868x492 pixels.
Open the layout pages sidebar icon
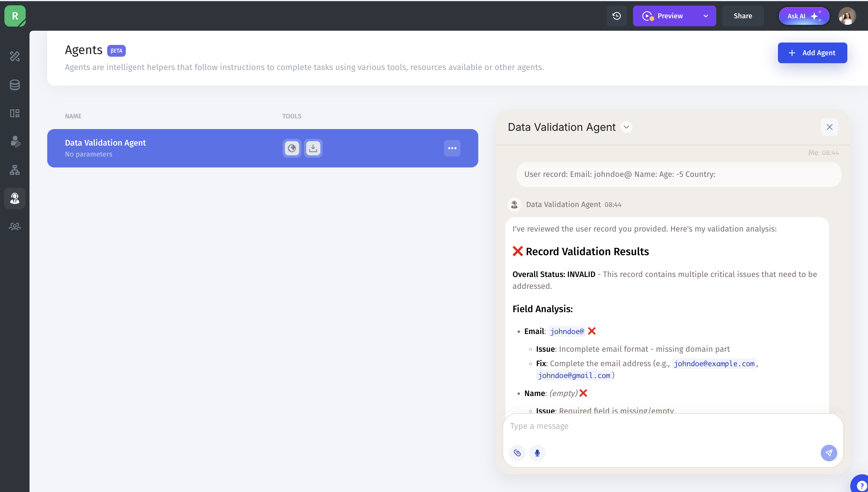pyautogui.click(x=14, y=113)
